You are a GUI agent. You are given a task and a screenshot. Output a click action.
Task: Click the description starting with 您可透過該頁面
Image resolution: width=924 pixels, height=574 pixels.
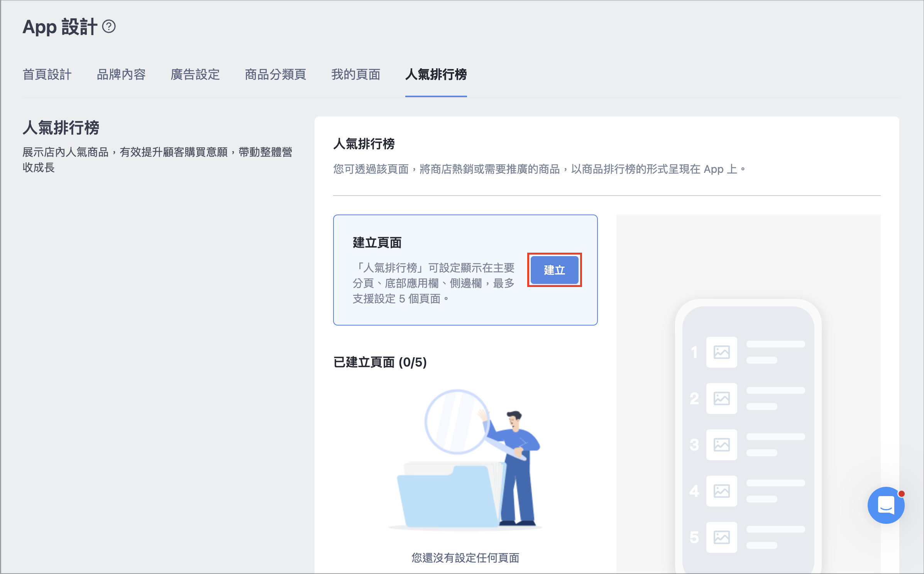(x=540, y=169)
